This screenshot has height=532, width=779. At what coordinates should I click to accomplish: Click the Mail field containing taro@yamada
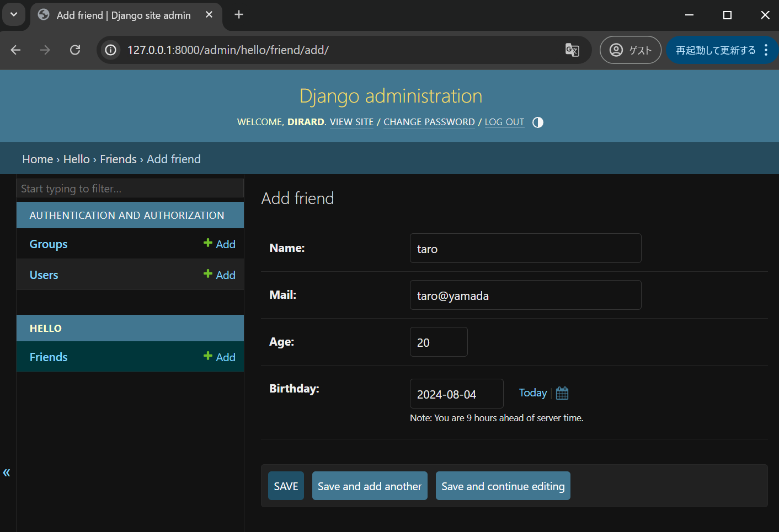[x=526, y=295]
